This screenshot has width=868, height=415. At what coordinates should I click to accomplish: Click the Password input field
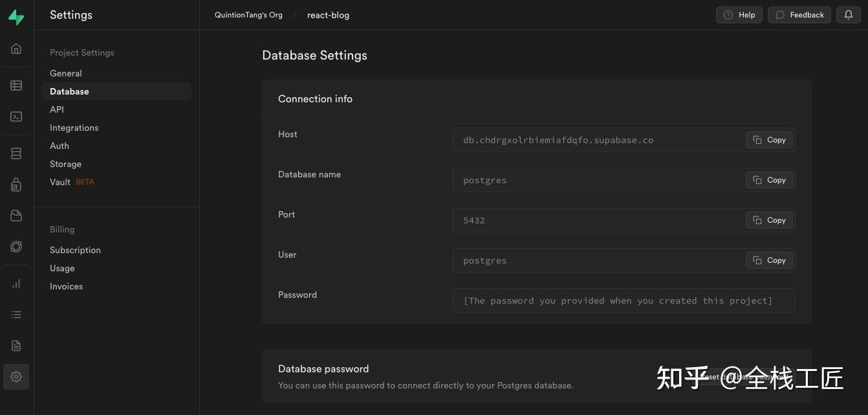tap(623, 300)
